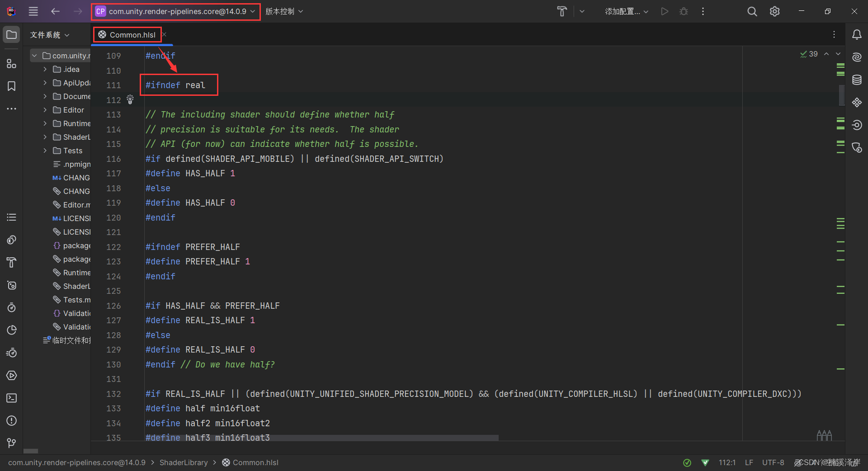Open the Bookmarks tool window
The image size is (868, 471).
[x=12, y=86]
